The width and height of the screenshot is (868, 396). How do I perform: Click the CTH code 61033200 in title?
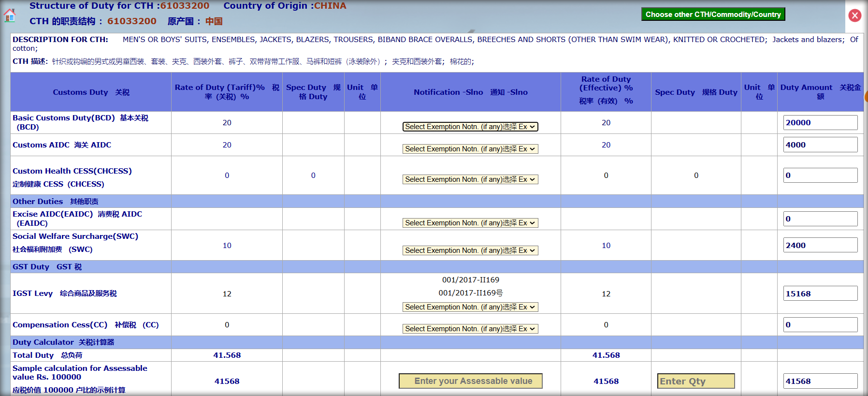point(185,6)
